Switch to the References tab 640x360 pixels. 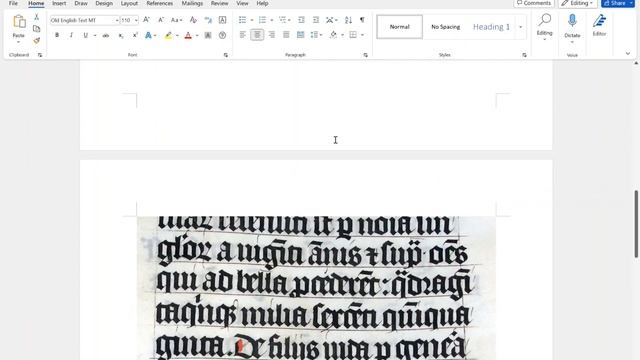[x=160, y=3]
